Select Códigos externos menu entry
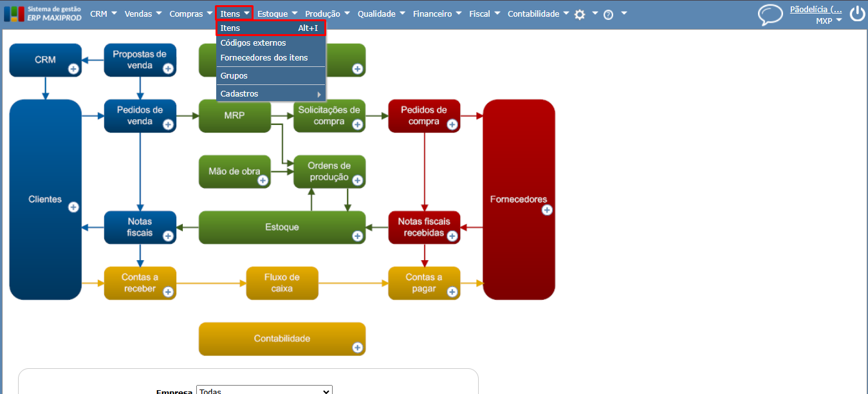 (271, 43)
